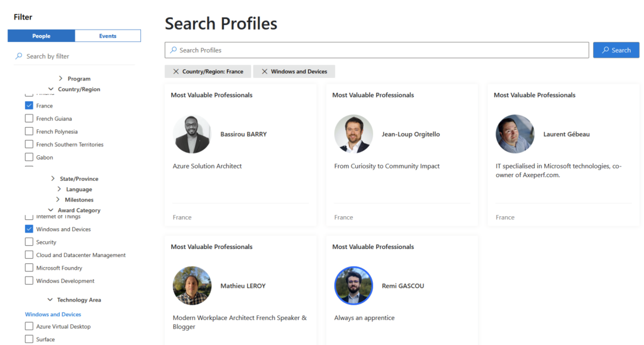Click into the Search Profiles input field
The height and width of the screenshot is (345, 644).
[x=377, y=50]
